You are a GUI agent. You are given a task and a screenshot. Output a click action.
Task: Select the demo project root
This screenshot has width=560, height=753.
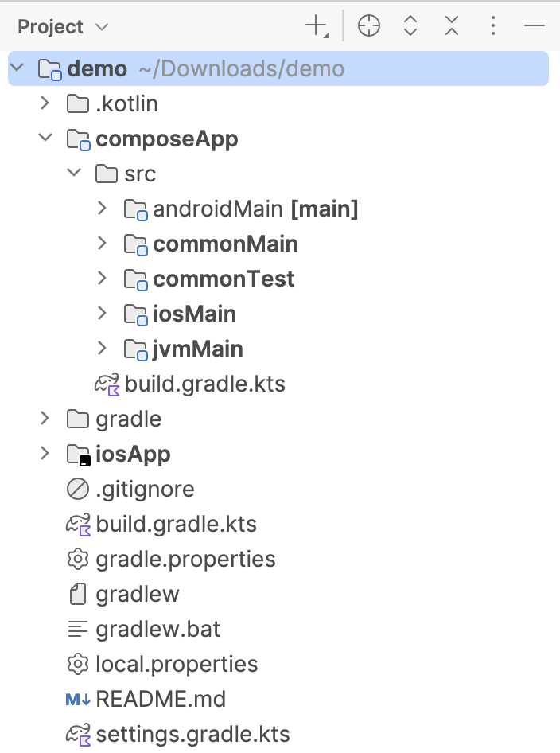click(97, 68)
